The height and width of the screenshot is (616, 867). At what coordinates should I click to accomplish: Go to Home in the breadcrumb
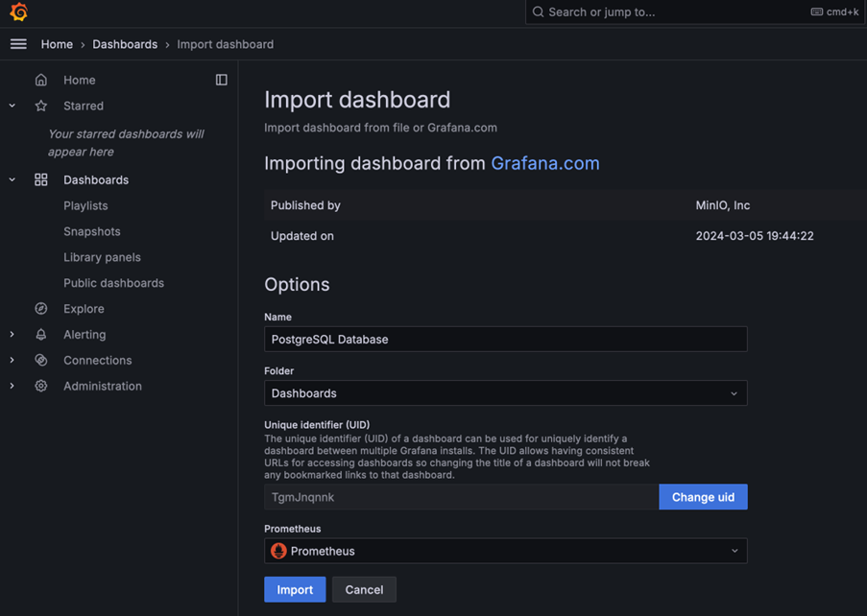(57, 44)
